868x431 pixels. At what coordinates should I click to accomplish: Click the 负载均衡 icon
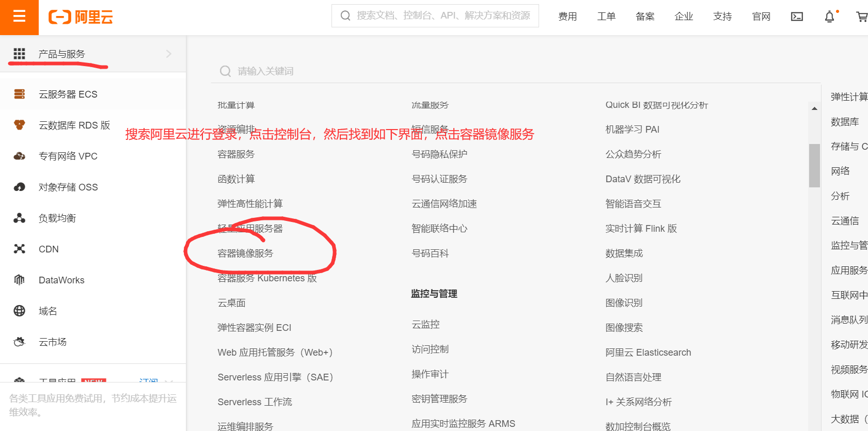(19, 218)
